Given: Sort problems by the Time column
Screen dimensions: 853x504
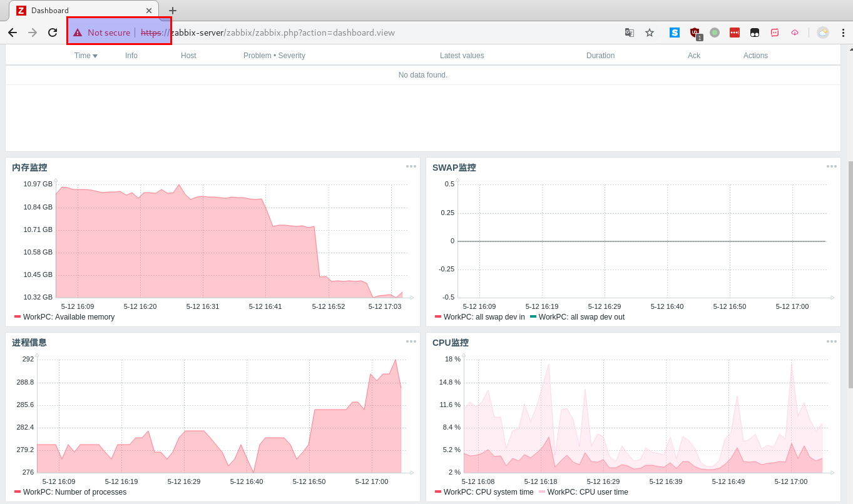Looking at the screenshot, I should (x=86, y=56).
